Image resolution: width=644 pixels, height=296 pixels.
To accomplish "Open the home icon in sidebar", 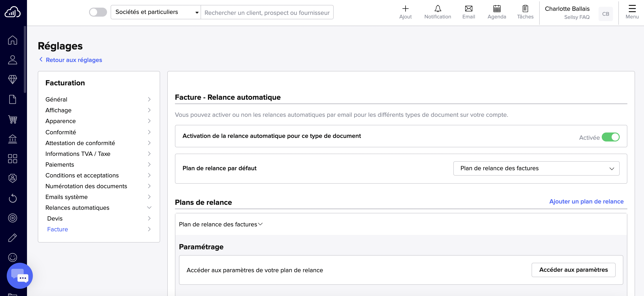I will click(x=13, y=40).
